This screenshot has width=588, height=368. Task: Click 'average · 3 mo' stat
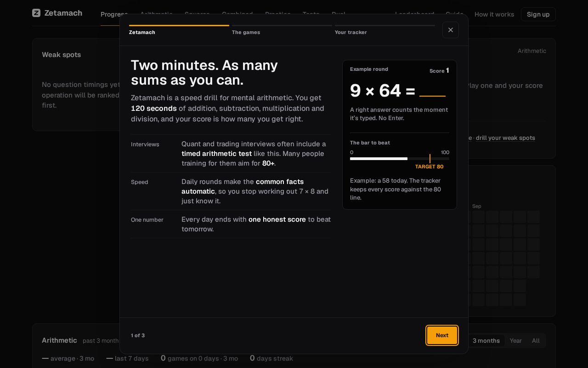(68, 358)
